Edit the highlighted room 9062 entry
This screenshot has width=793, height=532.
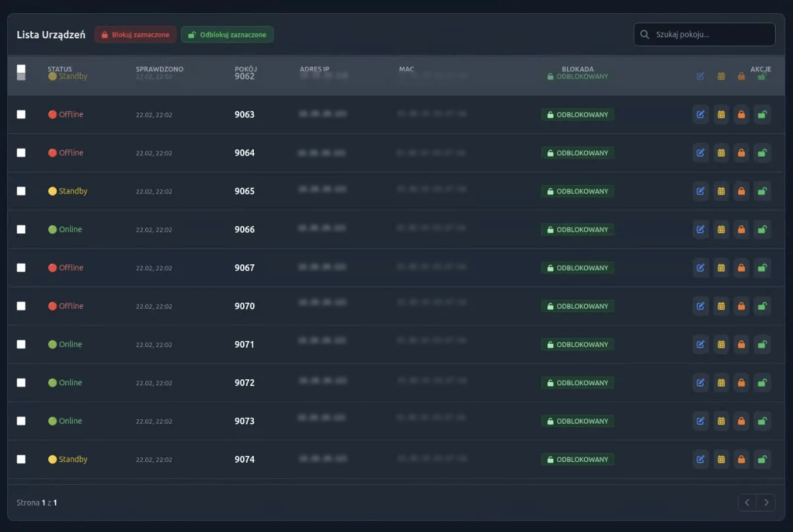700,76
